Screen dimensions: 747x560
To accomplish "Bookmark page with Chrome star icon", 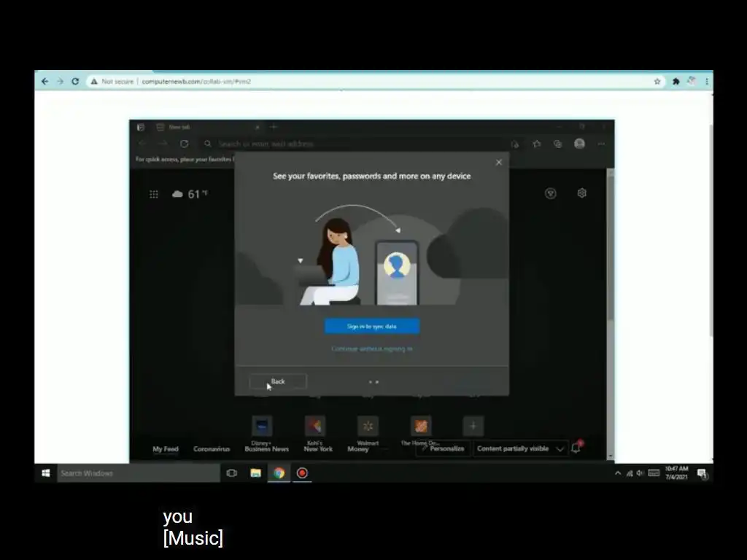I will click(x=657, y=82).
